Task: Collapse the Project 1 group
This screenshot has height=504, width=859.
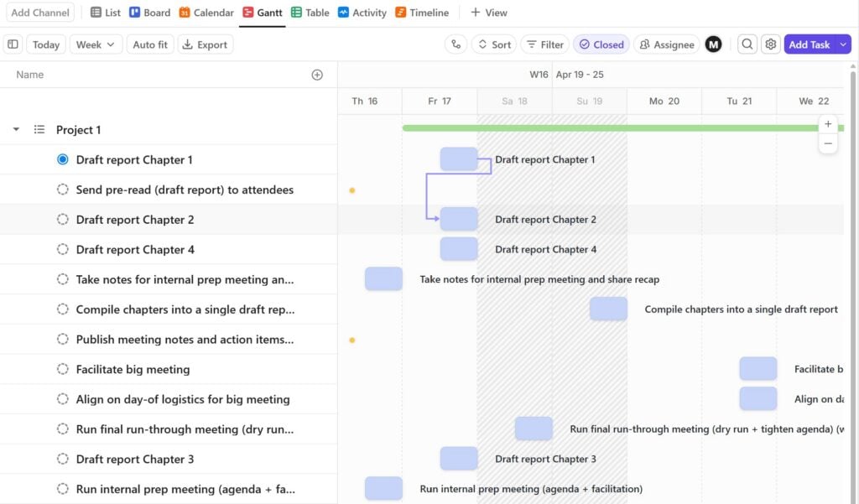Action: click(x=16, y=130)
